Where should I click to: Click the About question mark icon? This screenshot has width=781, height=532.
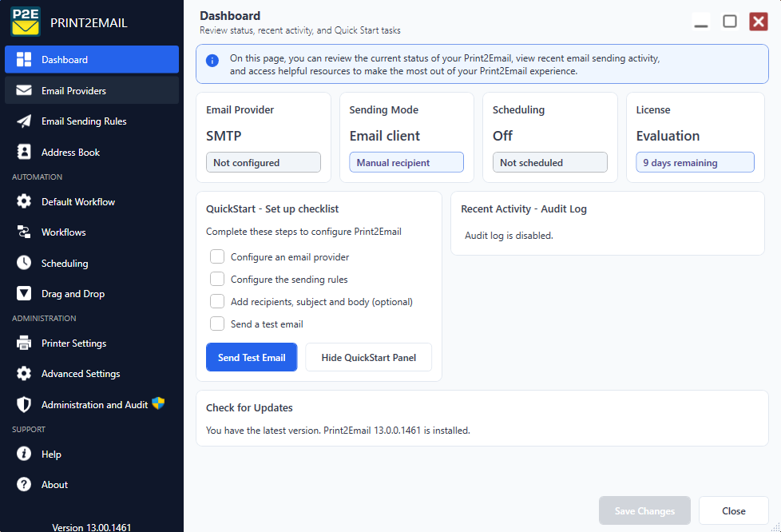[24, 484]
